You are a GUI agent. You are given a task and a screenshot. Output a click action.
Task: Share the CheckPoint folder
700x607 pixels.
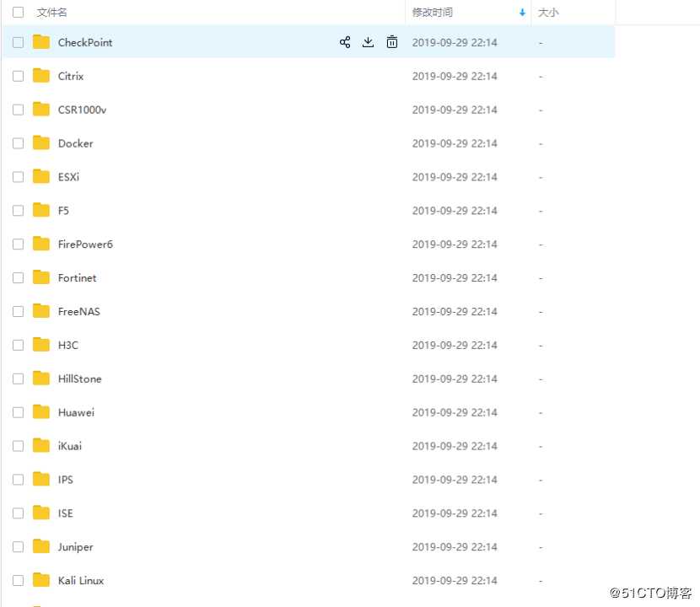click(x=345, y=42)
